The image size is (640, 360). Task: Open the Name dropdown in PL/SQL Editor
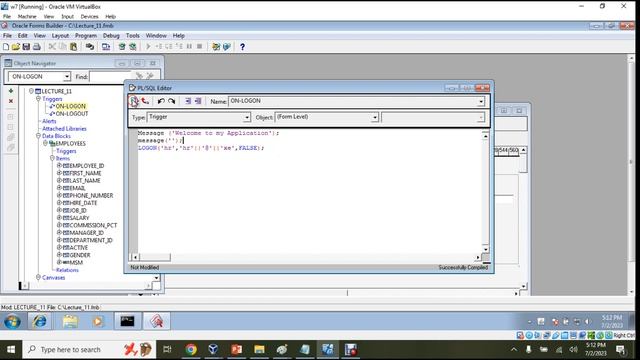tap(481, 101)
